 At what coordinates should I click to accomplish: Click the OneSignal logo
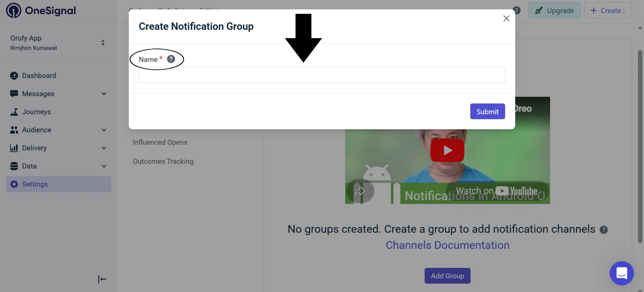click(x=41, y=10)
